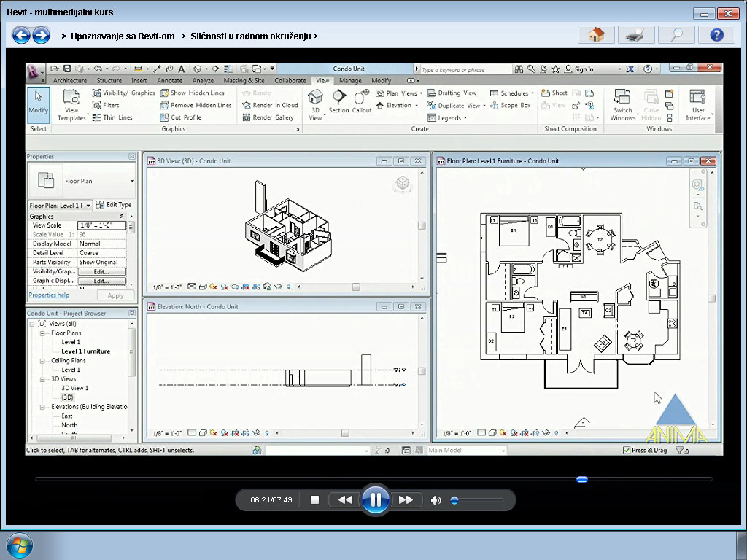Switch to the Architecture ribbon tab
747x560 pixels.
[69, 80]
